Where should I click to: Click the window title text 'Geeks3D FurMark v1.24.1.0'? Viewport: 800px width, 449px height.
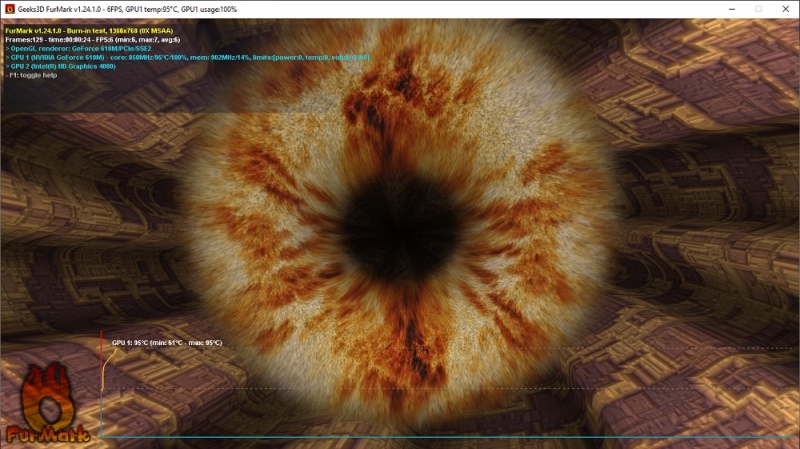point(60,9)
